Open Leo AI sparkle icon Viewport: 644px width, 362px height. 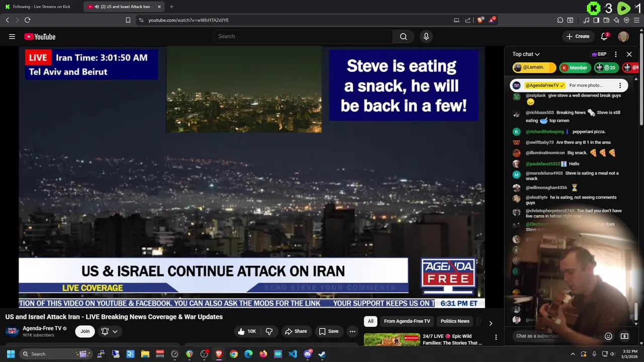616,20
